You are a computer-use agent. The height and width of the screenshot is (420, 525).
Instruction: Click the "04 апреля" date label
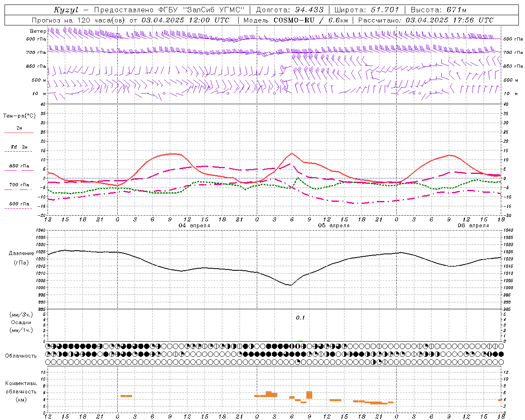click(x=194, y=226)
